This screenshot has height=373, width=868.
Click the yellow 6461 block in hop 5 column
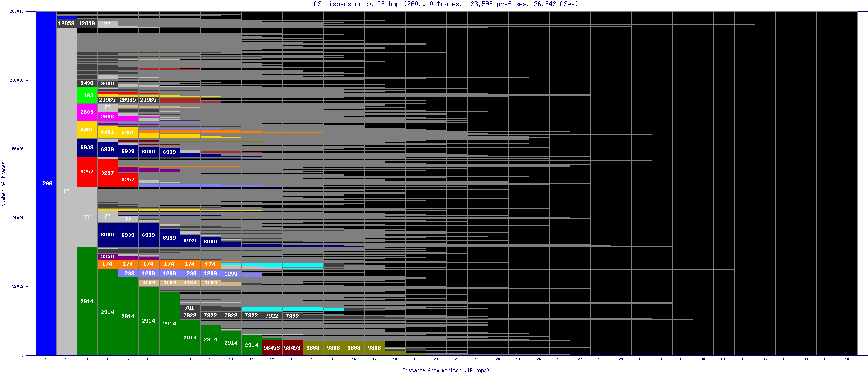128,132
